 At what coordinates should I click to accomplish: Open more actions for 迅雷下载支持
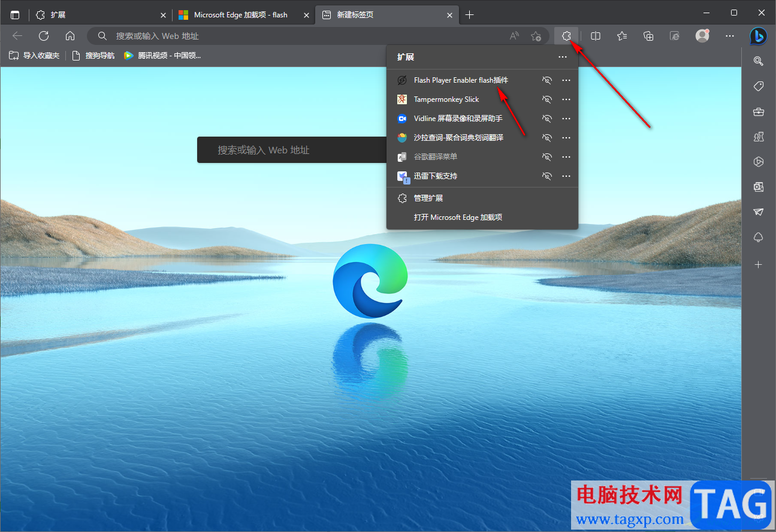tap(566, 176)
